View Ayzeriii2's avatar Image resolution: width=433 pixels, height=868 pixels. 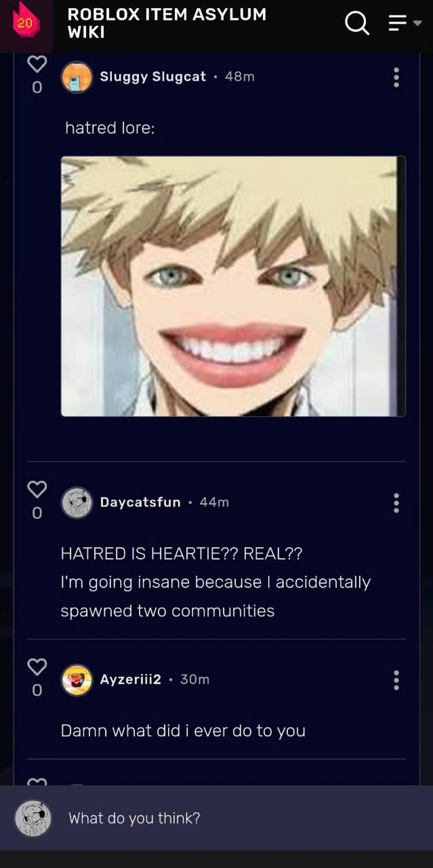pos(77,680)
